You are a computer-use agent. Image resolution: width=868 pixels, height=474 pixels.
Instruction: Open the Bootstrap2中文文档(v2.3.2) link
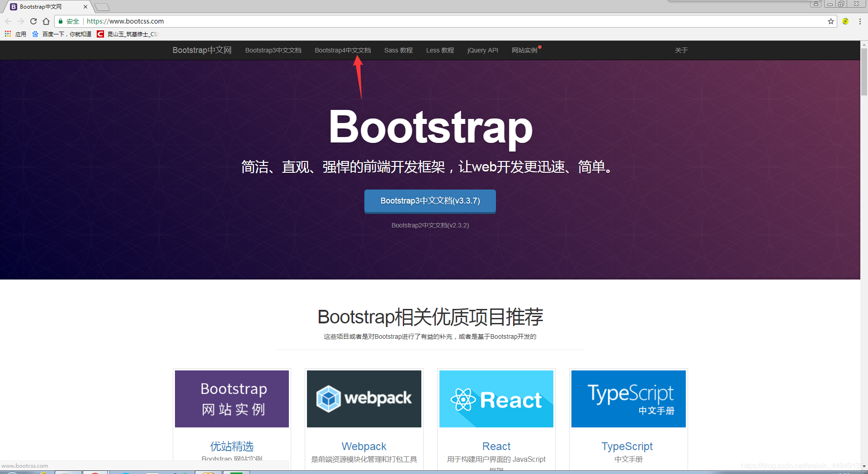point(430,225)
